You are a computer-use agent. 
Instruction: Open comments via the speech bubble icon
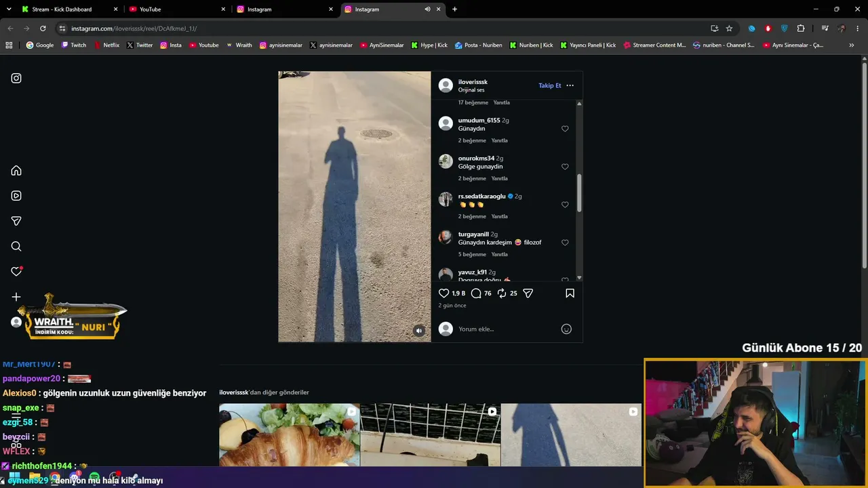[476, 293]
